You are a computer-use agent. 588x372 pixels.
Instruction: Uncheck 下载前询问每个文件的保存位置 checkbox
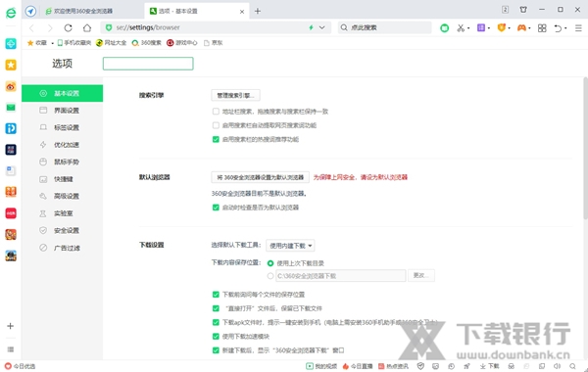pyautogui.click(x=216, y=295)
